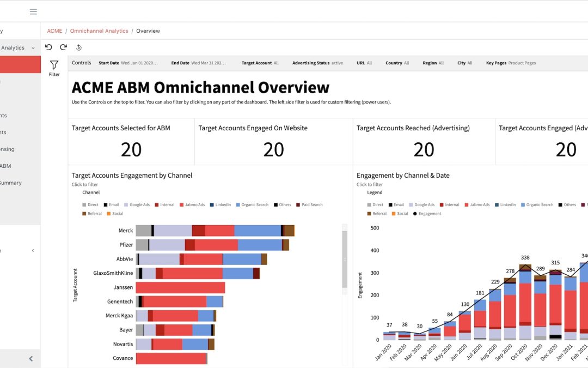
Task: Undo the last dashboard change
Action: pyautogui.click(x=48, y=47)
